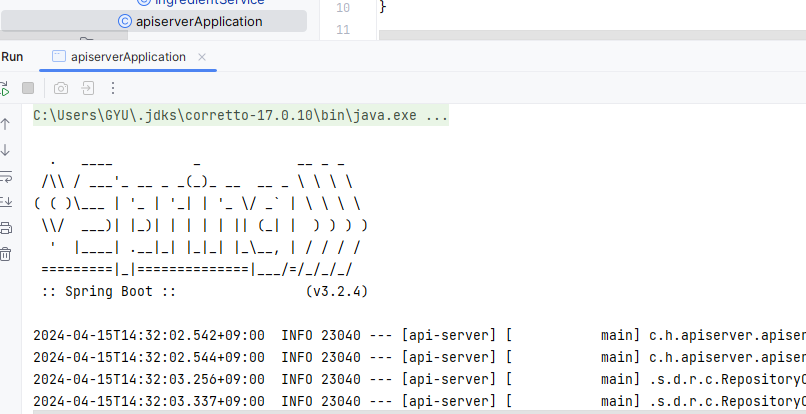Stop the running application
The image size is (806, 414).
[28, 88]
